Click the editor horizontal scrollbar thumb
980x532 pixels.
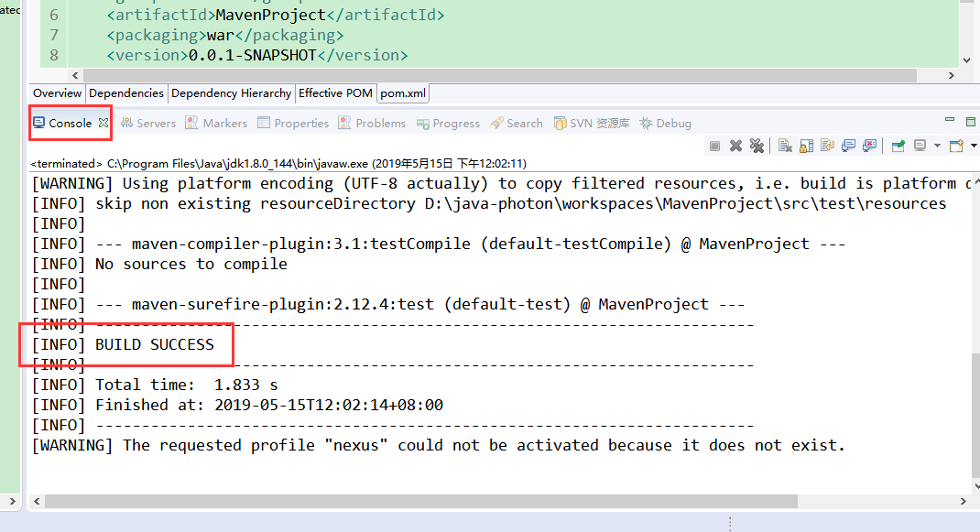tap(499, 76)
